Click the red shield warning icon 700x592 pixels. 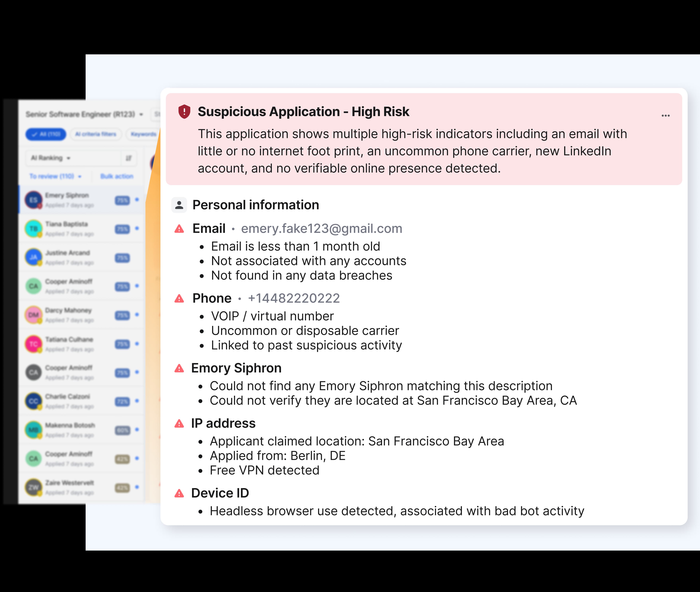point(184,112)
